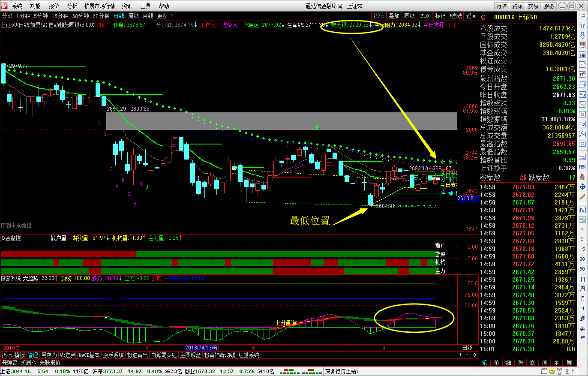Click the 画线 drawing button
The height and width of the screenshot is (376, 588).
(x=409, y=16)
